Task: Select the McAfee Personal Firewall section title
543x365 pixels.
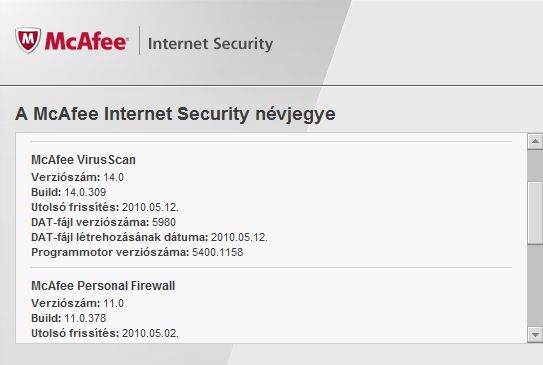Action: tap(103, 286)
